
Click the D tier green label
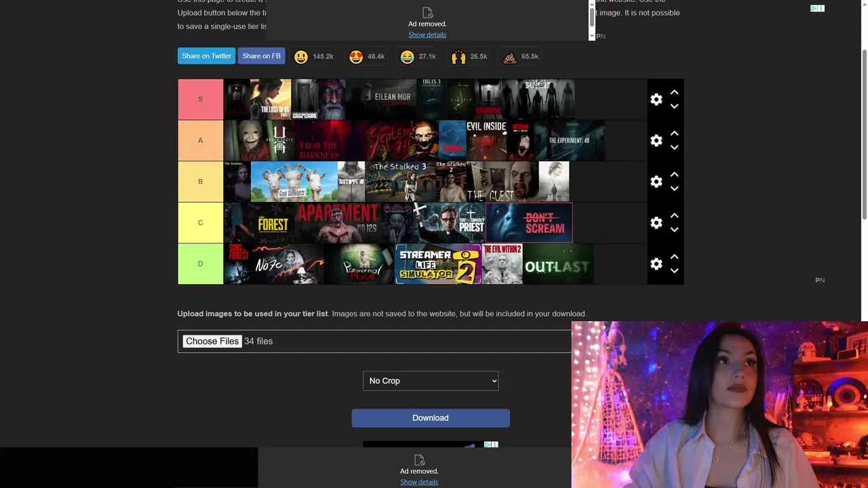[x=200, y=264]
